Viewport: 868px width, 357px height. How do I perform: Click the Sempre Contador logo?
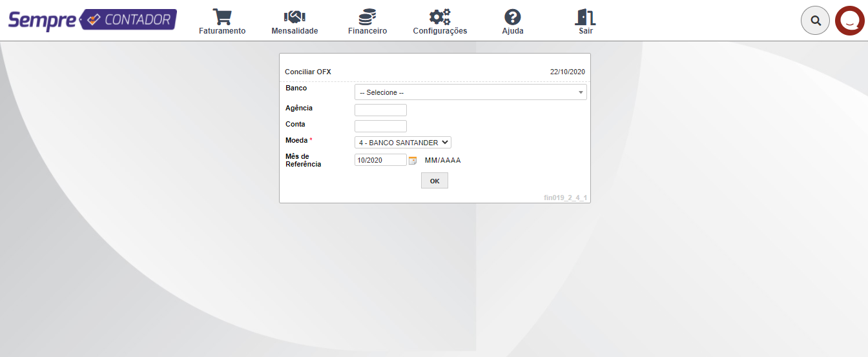pyautogui.click(x=92, y=20)
